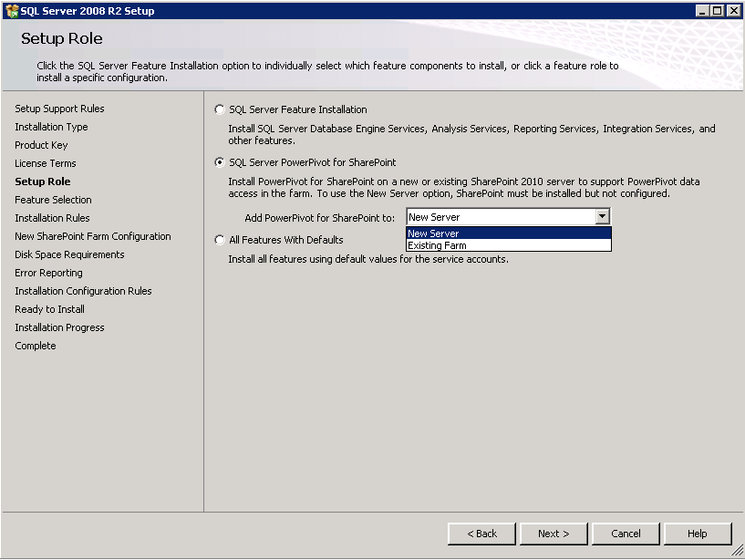Close the SQL Server Setup window

pos(733,10)
